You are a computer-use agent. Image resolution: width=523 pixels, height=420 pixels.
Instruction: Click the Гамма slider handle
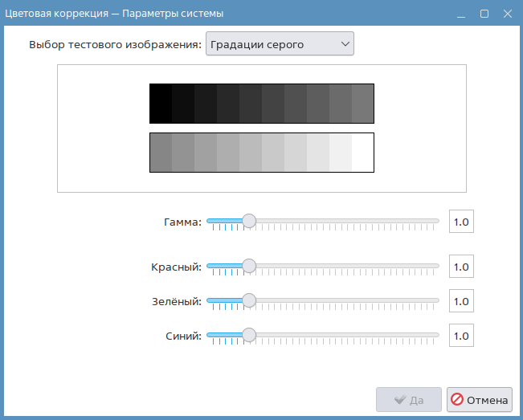tap(249, 221)
